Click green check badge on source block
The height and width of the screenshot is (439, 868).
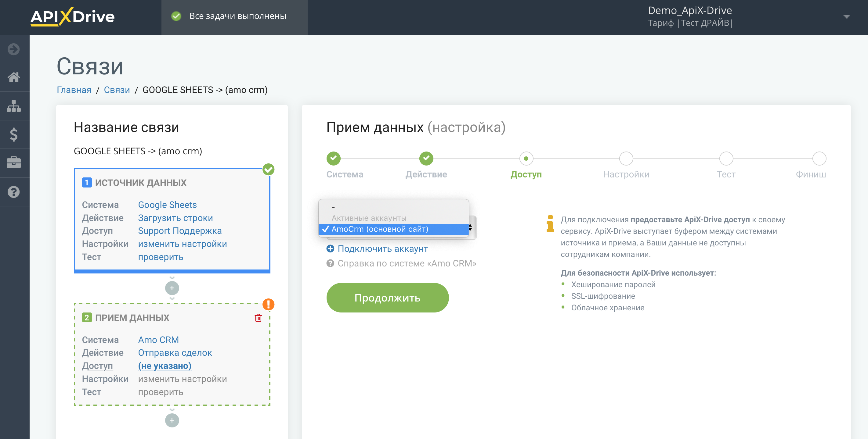pos(269,169)
